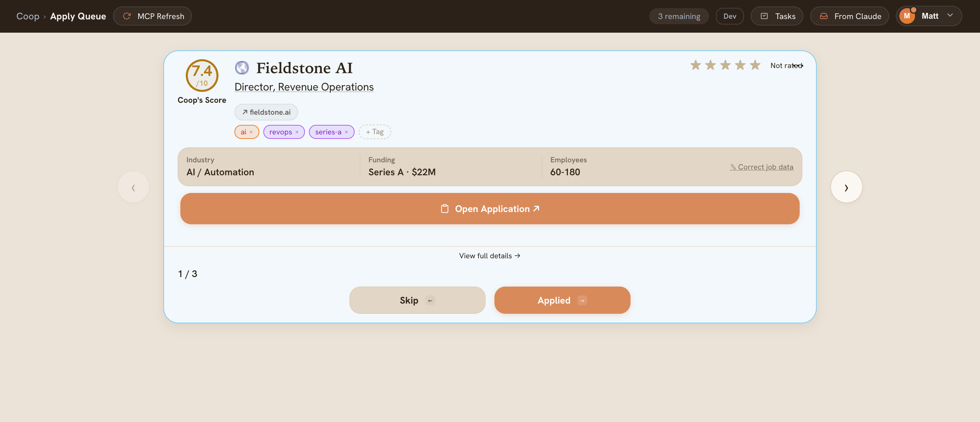Open the Tasks panel
The height and width of the screenshot is (422, 980).
(777, 16)
